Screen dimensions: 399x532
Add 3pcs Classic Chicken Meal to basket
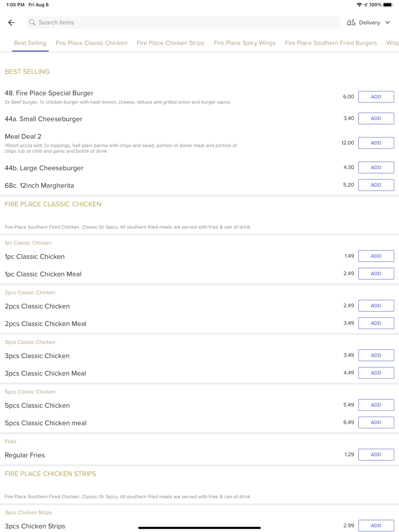point(376,373)
